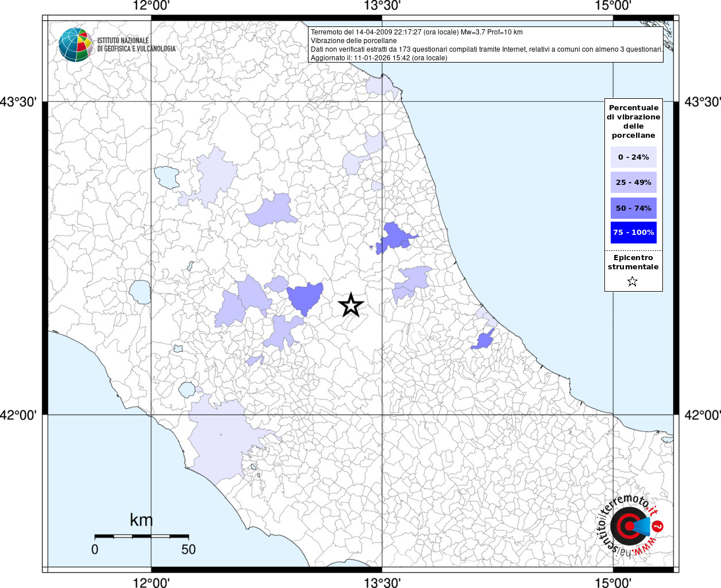Click the km scale bar
Image resolution: width=721 pixels, height=588 pixels.
click(141, 536)
